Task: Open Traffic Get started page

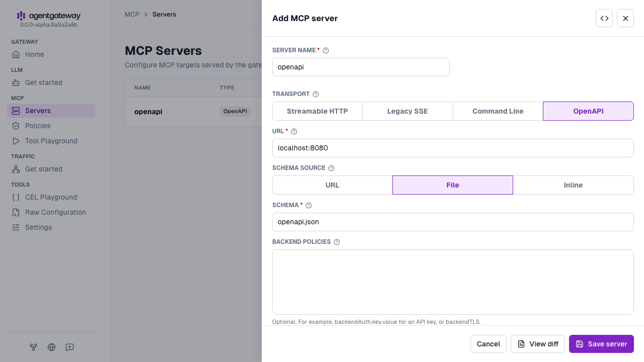Action: click(x=51, y=169)
